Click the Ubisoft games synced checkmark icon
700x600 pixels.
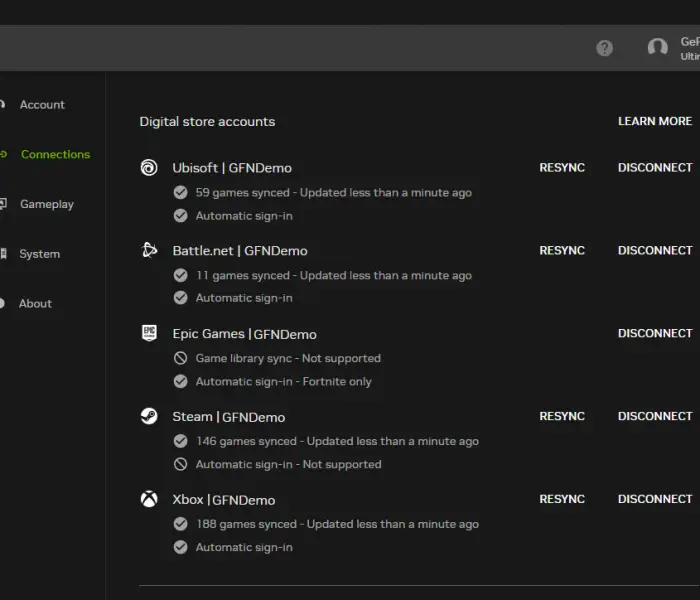coord(180,192)
